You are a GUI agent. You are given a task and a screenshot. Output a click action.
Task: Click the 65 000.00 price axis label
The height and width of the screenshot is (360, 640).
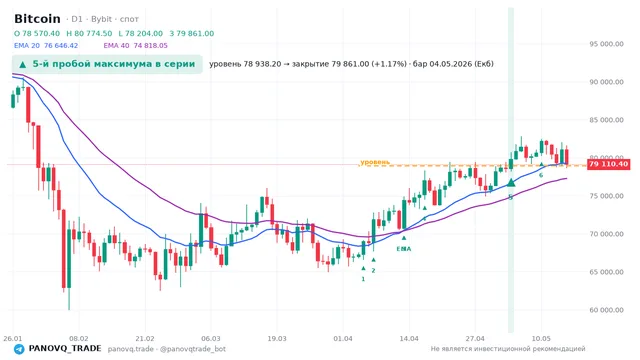click(x=607, y=272)
